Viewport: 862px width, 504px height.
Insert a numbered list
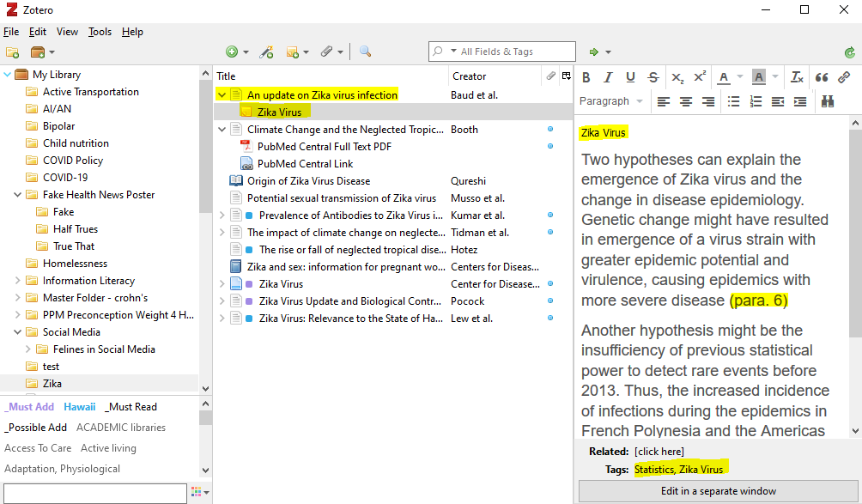click(756, 101)
